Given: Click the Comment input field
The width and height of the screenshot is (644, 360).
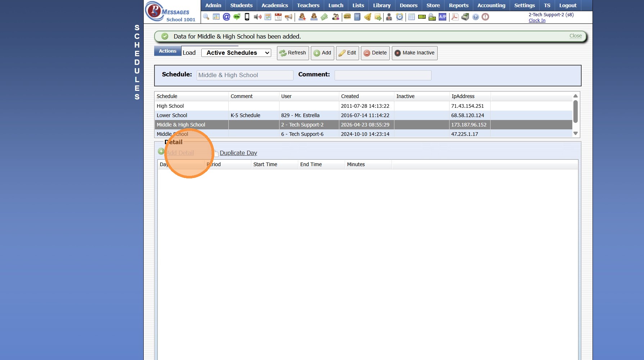Looking at the screenshot, I should pos(383,75).
